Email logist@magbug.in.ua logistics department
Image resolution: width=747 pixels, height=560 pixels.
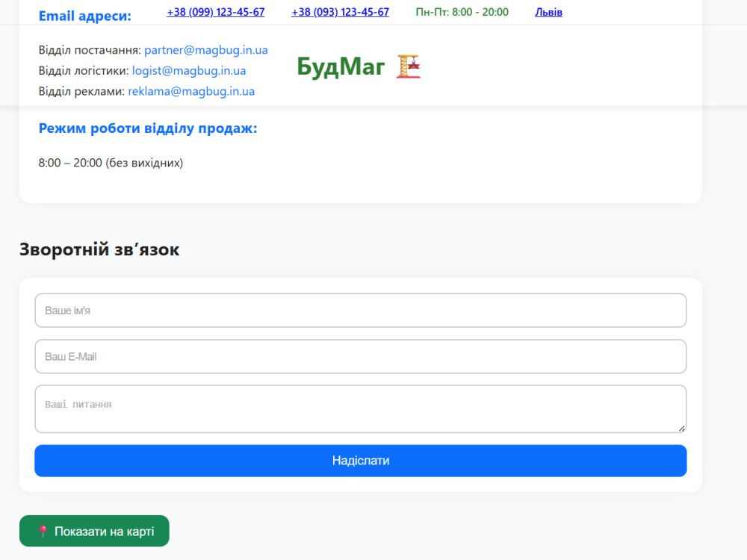189,70
